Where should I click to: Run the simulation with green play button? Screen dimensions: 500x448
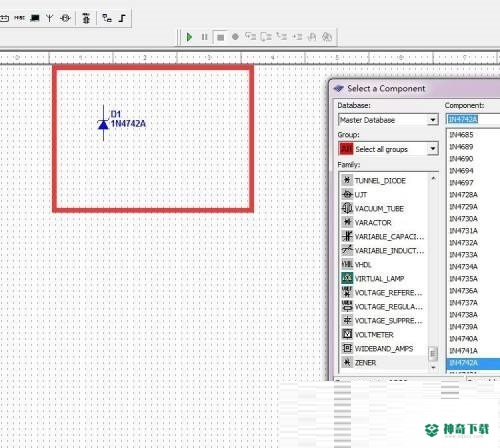point(189,37)
